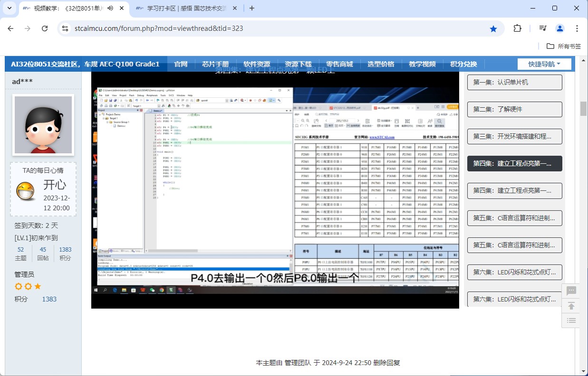Open the ad*** user profile name
This screenshot has width=588, height=376.
[x=22, y=81]
